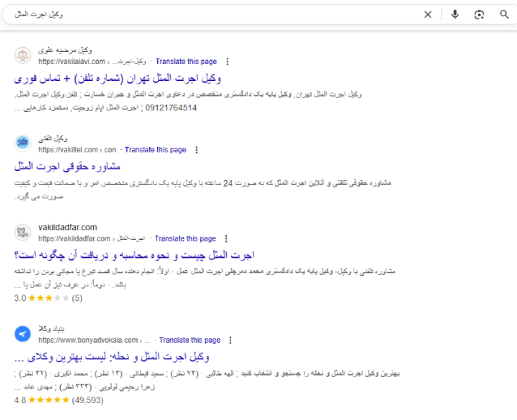The width and height of the screenshot is (517, 420).
Task: Clear the search box with the X icon
Action: 428,14
